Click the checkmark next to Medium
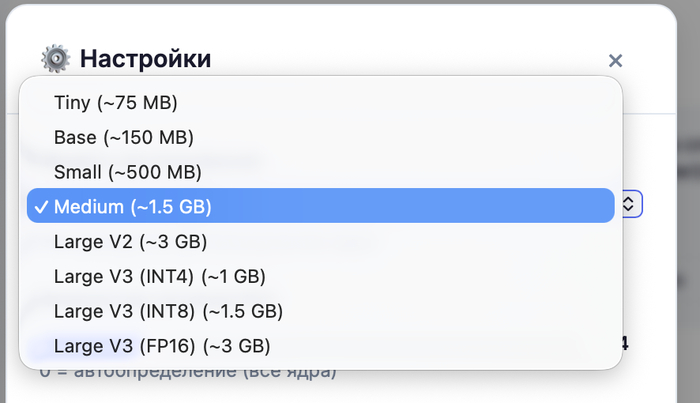 (40, 206)
